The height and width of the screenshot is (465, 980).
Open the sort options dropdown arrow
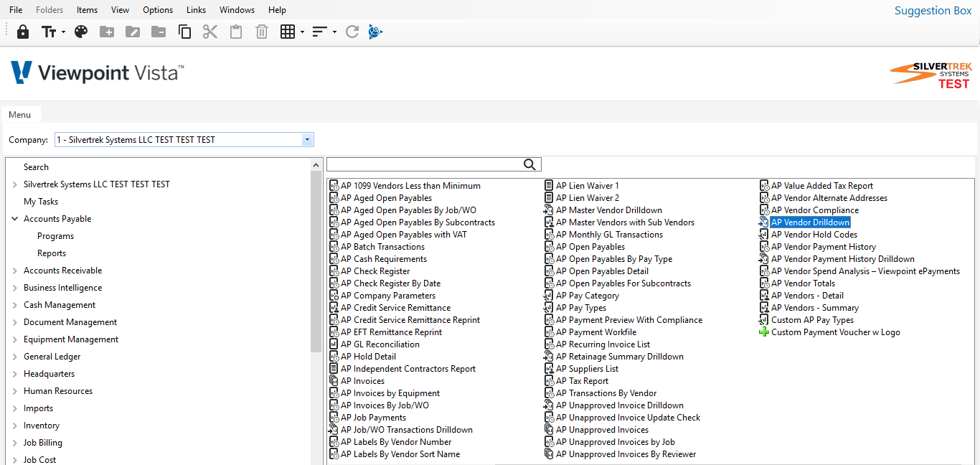(x=334, y=32)
